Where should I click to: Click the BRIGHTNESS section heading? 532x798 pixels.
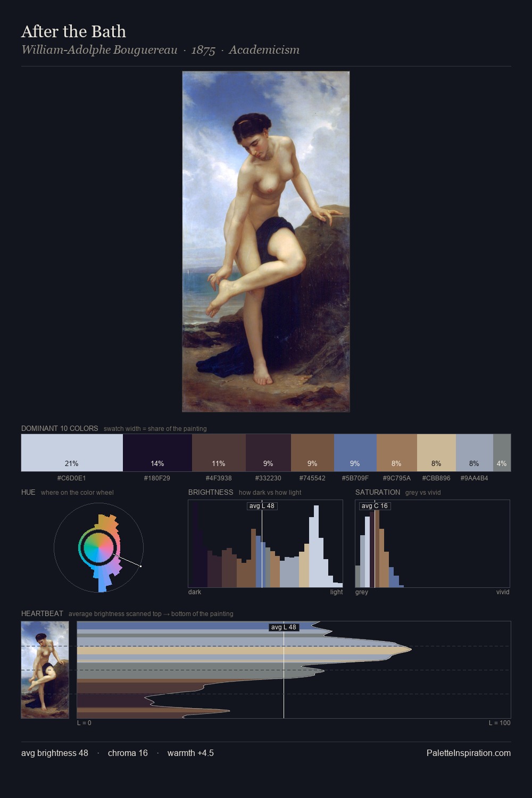(x=211, y=492)
